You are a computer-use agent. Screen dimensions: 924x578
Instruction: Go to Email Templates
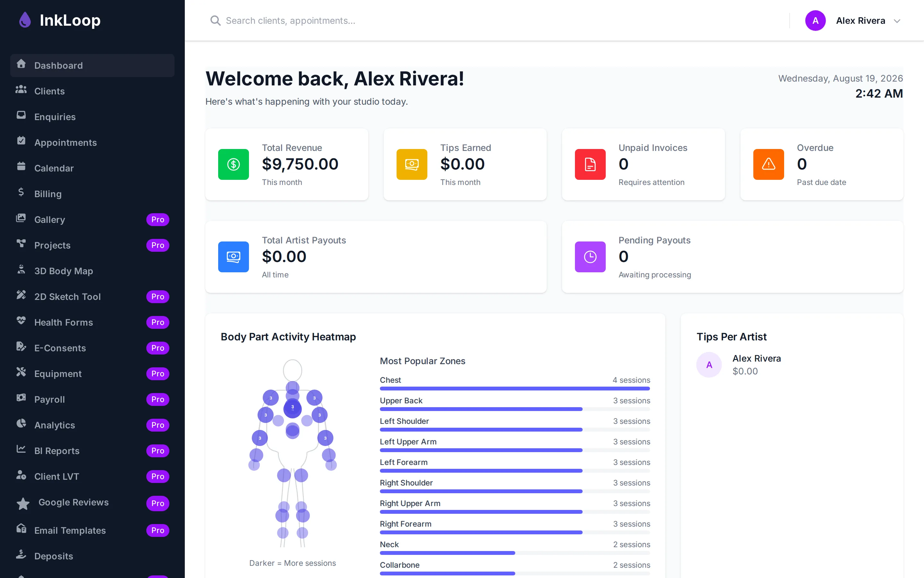tap(92, 530)
